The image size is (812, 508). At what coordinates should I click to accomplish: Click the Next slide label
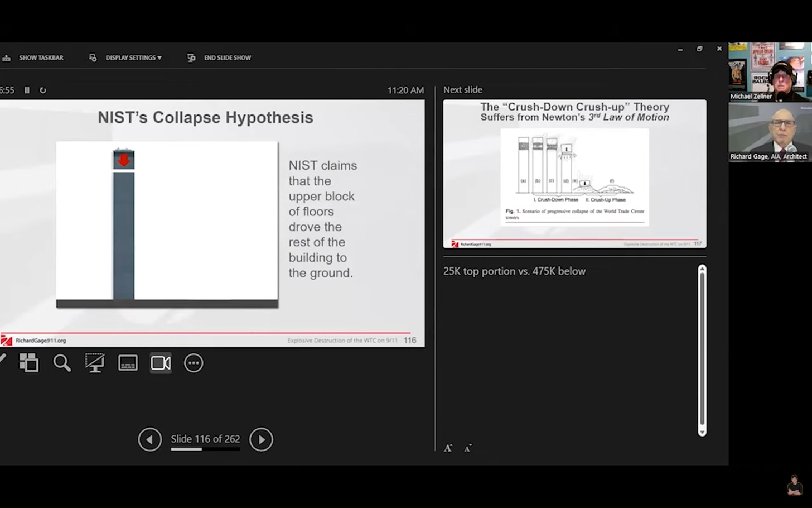463,89
